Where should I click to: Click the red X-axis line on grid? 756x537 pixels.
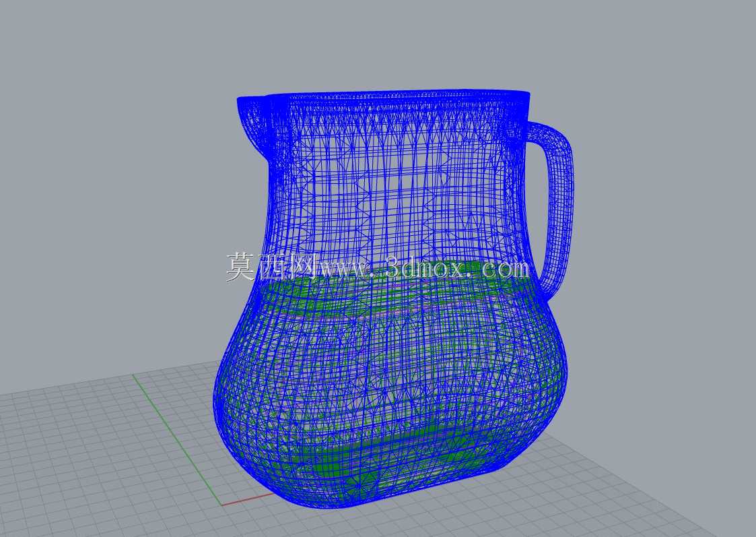[248, 499]
